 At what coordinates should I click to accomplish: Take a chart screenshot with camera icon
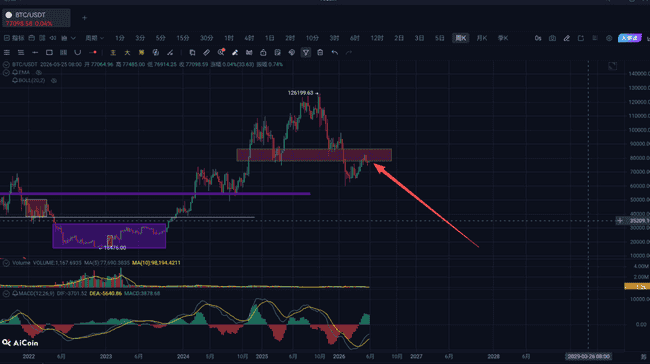pyautogui.click(x=552, y=38)
